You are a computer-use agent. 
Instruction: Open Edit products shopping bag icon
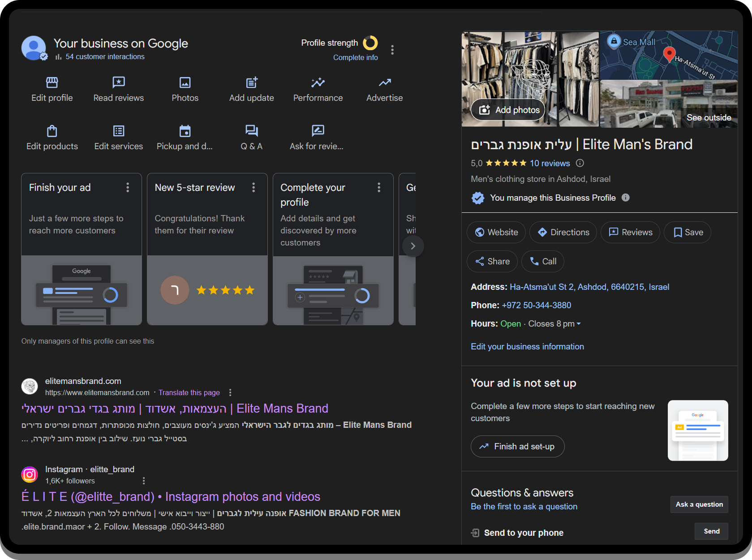point(52,131)
